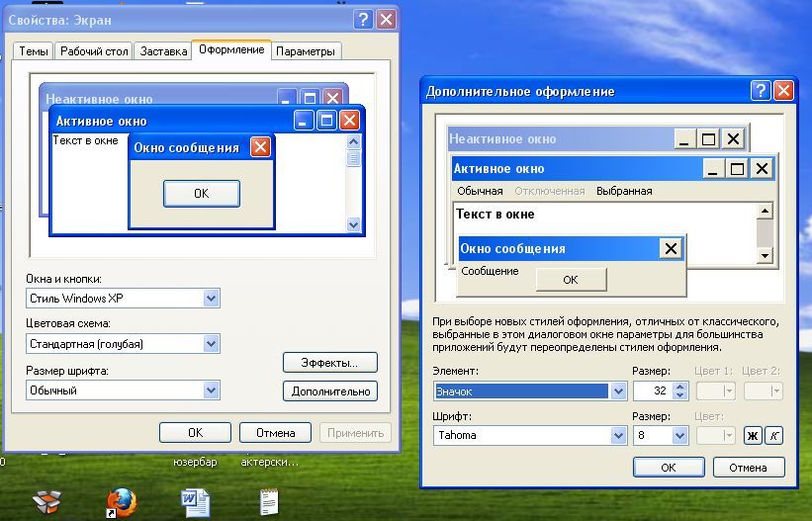
Task: Click the Цвет 1 color picker
Action: coord(716,391)
